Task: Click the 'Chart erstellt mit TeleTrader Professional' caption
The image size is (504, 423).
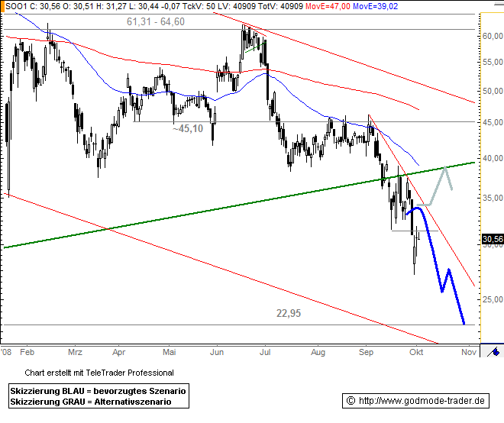Action: pyautogui.click(x=99, y=373)
